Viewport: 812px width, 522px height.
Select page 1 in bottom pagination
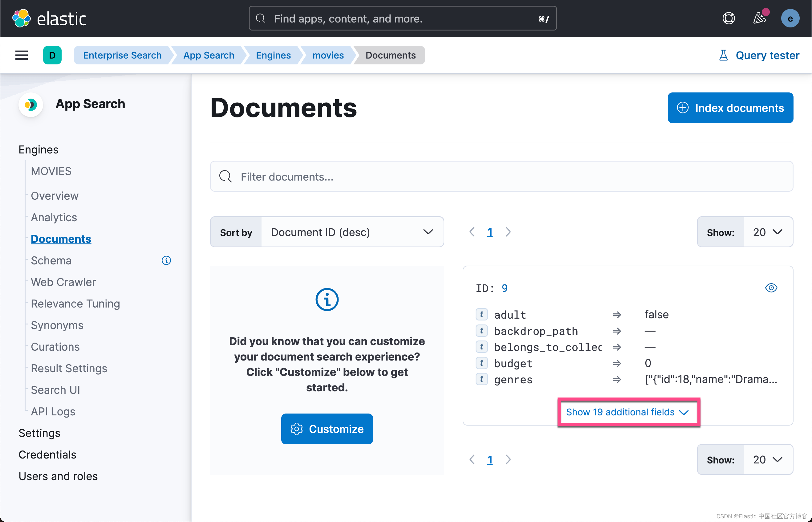490,460
